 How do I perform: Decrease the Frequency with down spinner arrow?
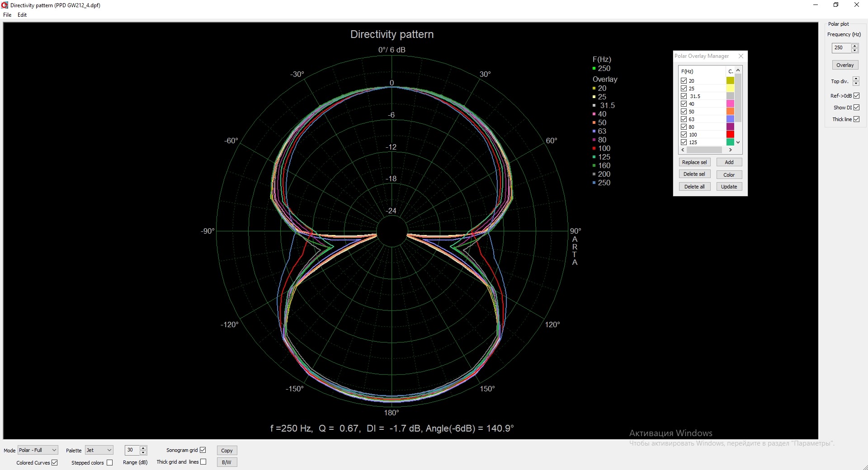854,50
